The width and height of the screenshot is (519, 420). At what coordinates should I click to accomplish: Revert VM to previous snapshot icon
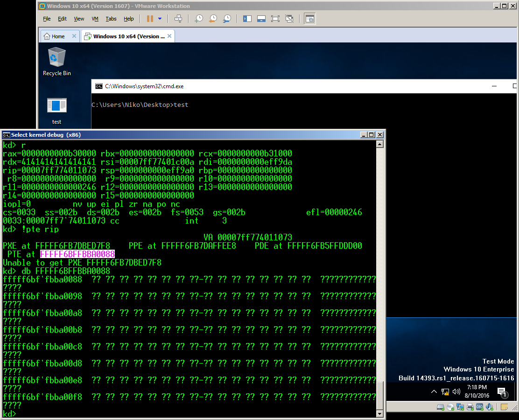tap(213, 19)
